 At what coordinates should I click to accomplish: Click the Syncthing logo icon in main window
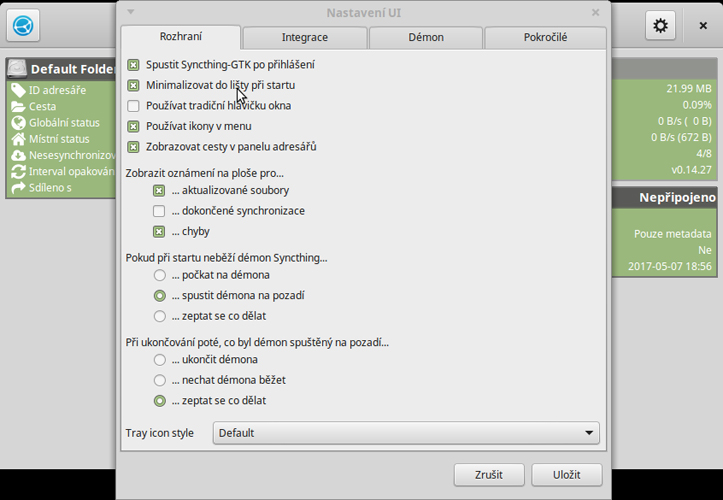[x=23, y=25]
